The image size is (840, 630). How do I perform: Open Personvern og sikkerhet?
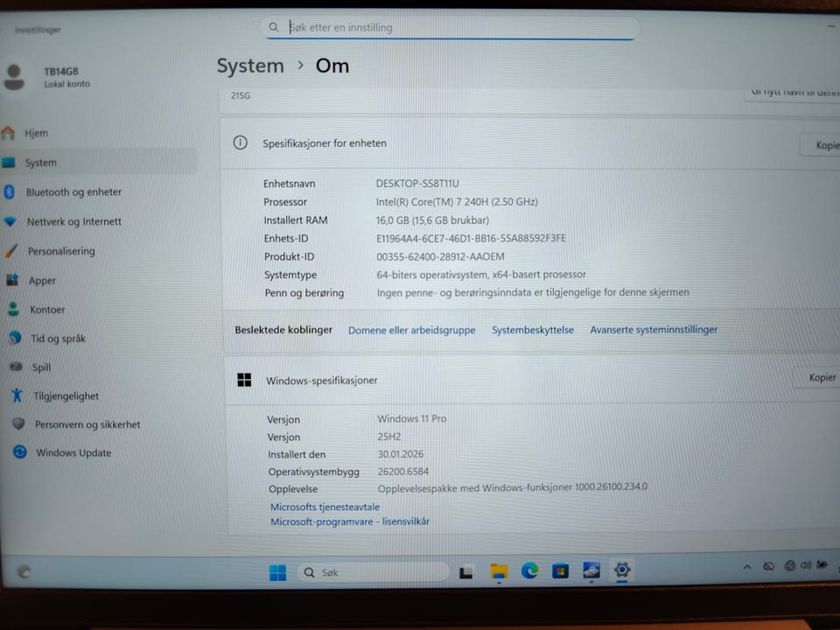tap(87, 424)
